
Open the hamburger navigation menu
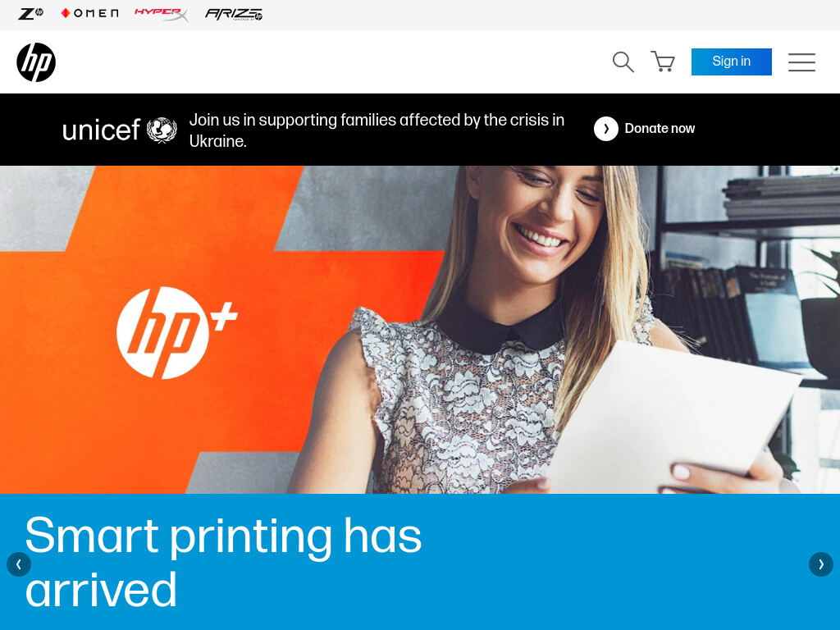click(801, 62)
